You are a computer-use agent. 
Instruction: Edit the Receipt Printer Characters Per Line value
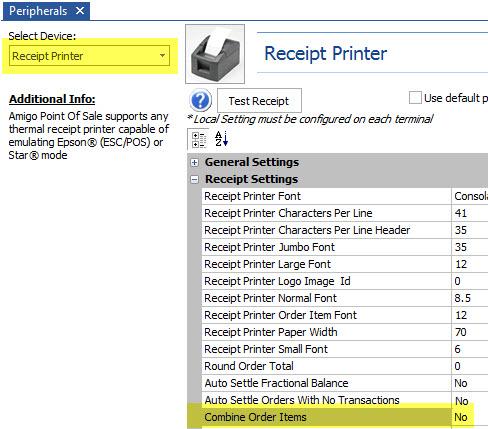click(470, 213)
